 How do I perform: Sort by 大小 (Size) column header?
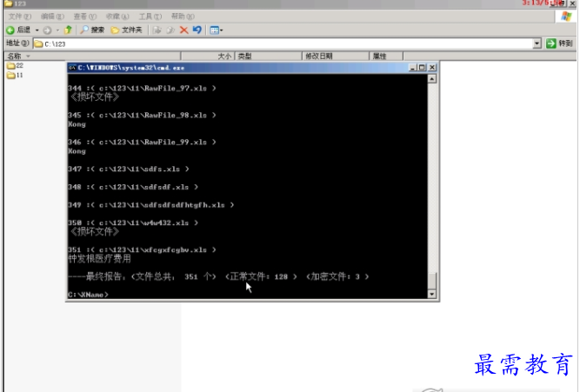click(x=208, y=56)
